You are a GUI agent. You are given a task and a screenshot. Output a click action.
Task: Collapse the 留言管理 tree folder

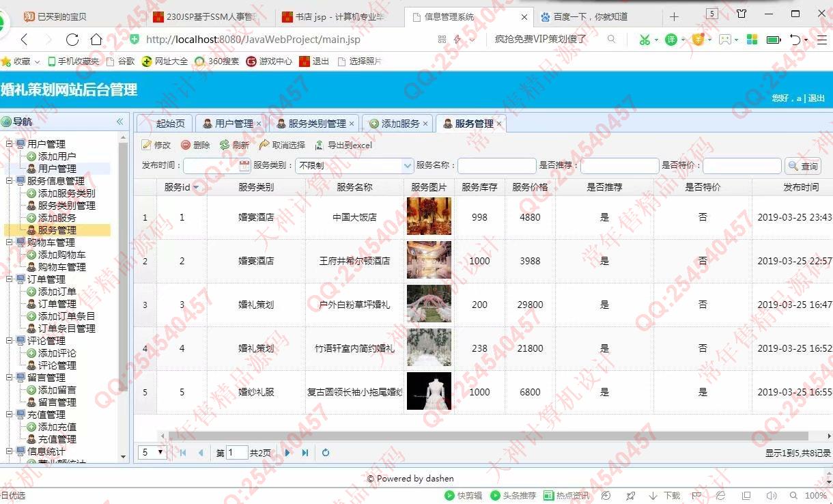click(10, 378)
